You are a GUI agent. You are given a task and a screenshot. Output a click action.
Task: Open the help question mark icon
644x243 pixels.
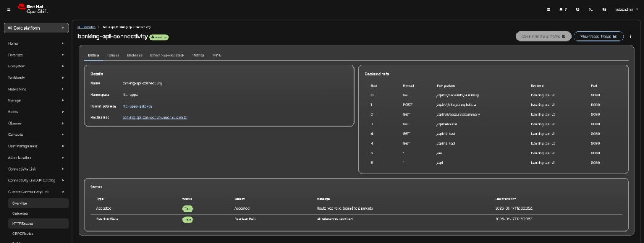pyautogui.click(x=604, y=9)
